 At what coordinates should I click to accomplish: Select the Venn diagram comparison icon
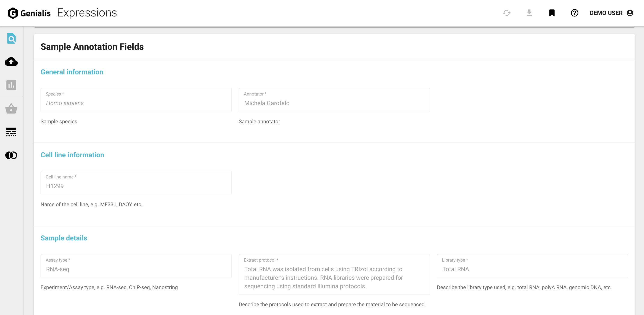click(x=11, y=155)
